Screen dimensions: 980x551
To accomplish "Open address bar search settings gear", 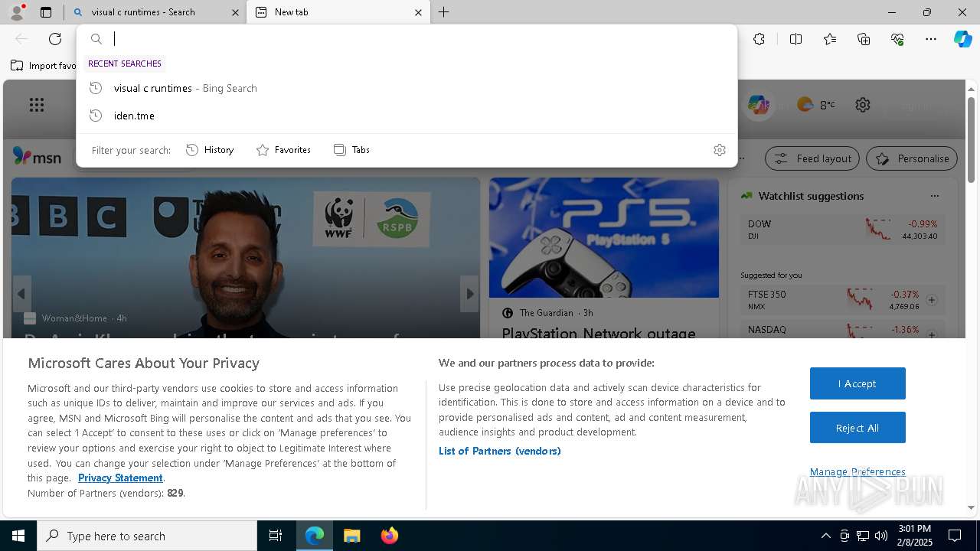I will (719, 150).
